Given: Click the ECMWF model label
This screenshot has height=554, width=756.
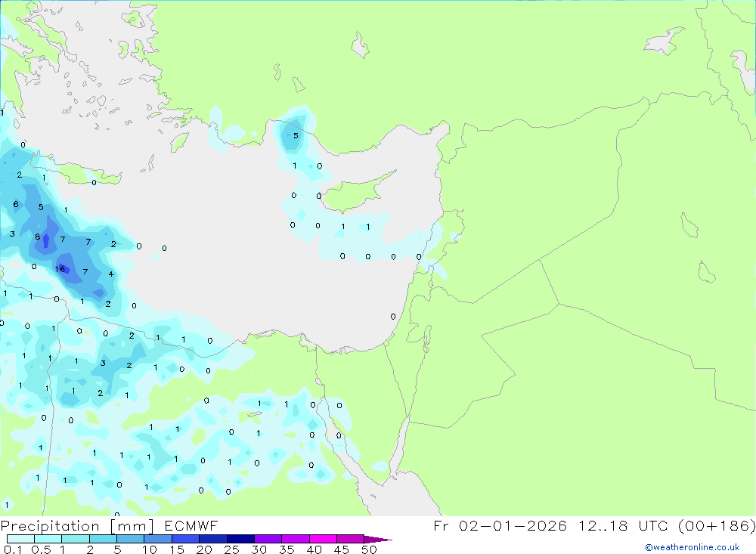Looking at the screenshot, I should point(191,525).
